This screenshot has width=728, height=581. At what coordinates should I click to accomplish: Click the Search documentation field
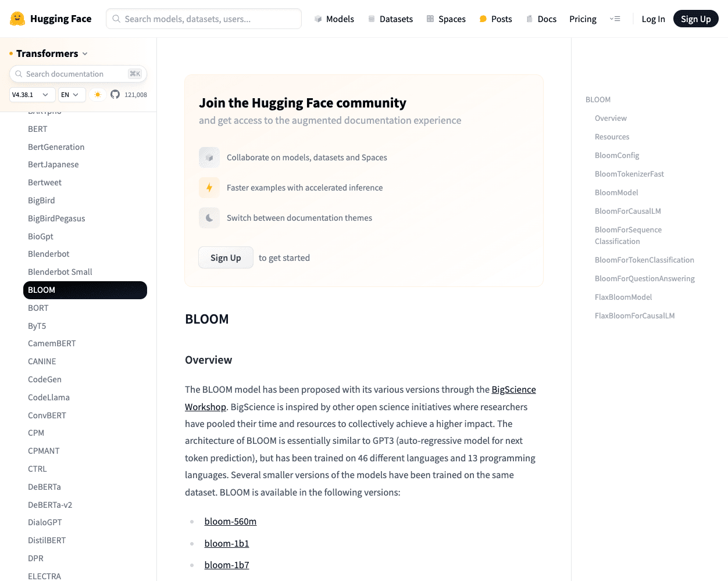[78, 74]
